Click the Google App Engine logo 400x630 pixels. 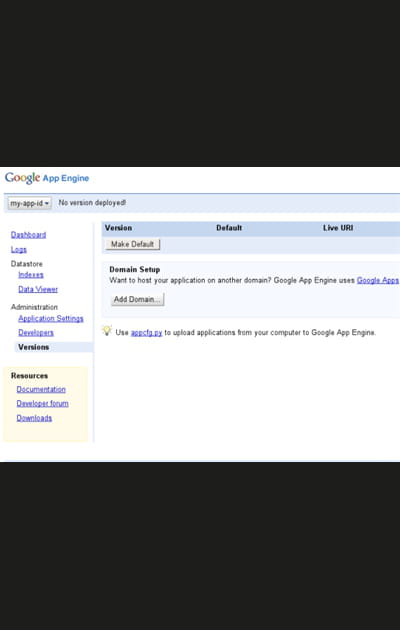click(x=47, y=178)
